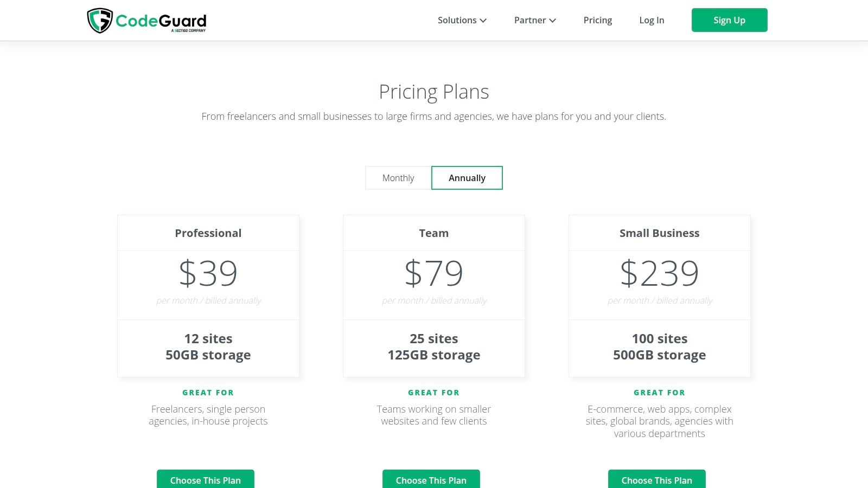Click the 100 sites 500GB storage text
This screenshot has height=488, width=868.
[660, 347]
